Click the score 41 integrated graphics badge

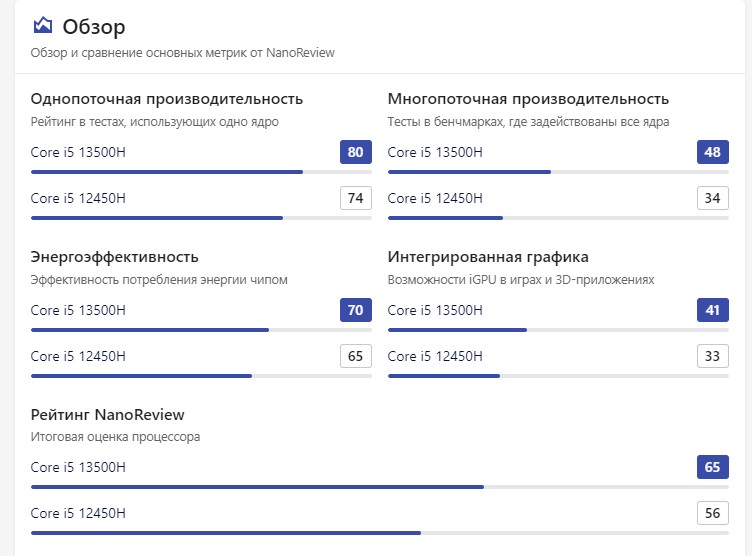coord(713,310)
